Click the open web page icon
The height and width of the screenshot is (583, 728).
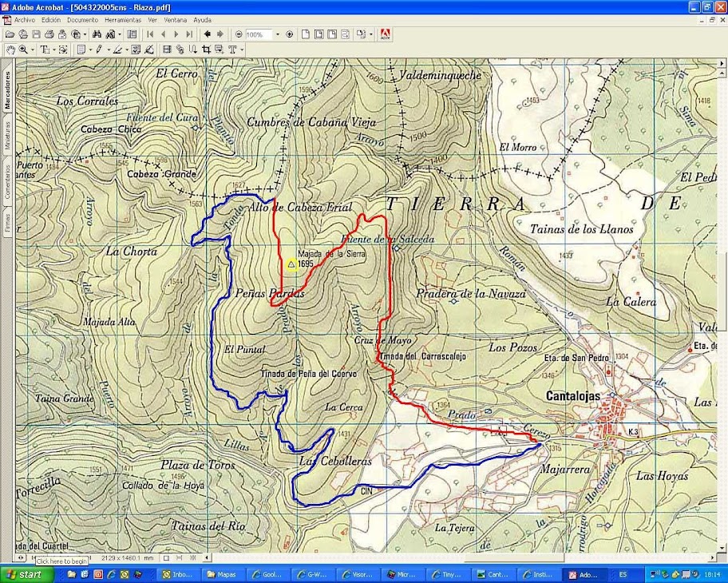[x=23, y=34]
